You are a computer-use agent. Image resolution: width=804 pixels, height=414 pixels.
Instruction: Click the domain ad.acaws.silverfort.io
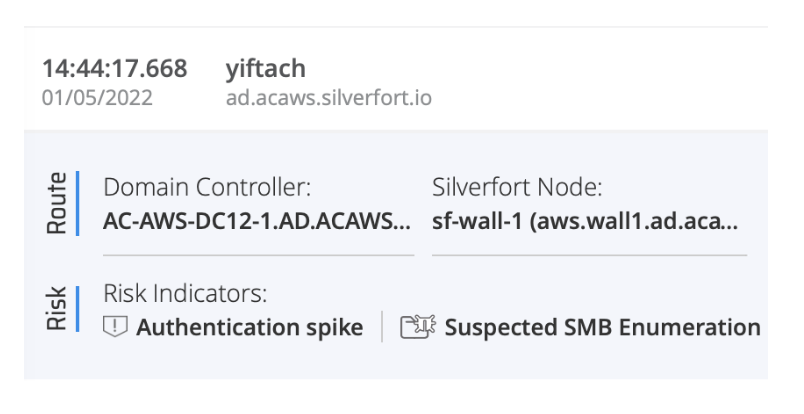point(329,100)
